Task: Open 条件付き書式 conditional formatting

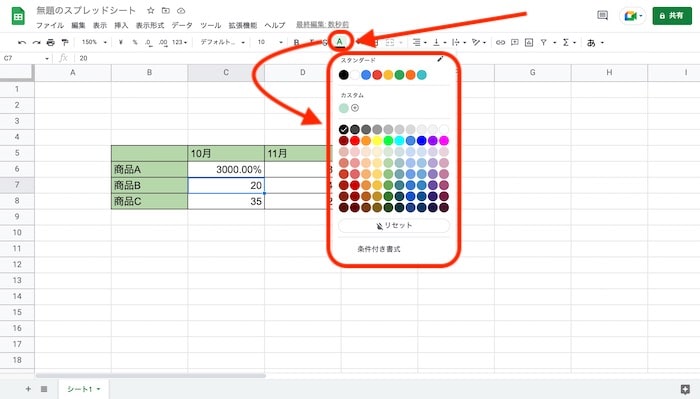Action: (379, 249)
